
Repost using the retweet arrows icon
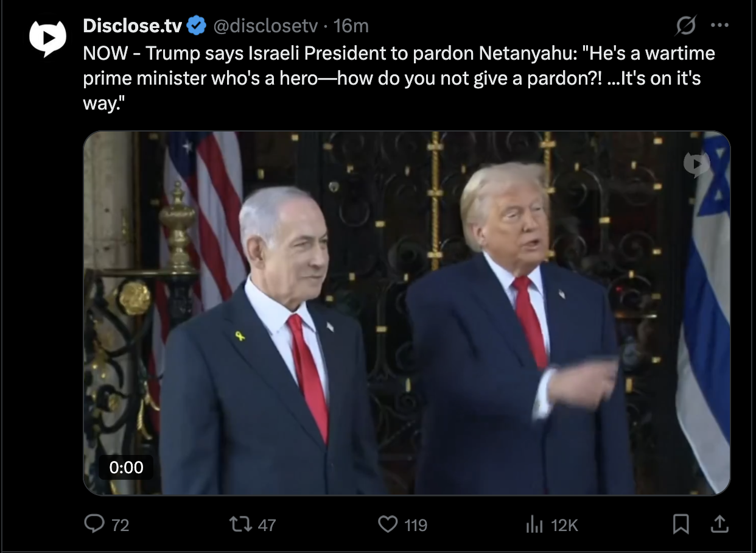point(240,524)
